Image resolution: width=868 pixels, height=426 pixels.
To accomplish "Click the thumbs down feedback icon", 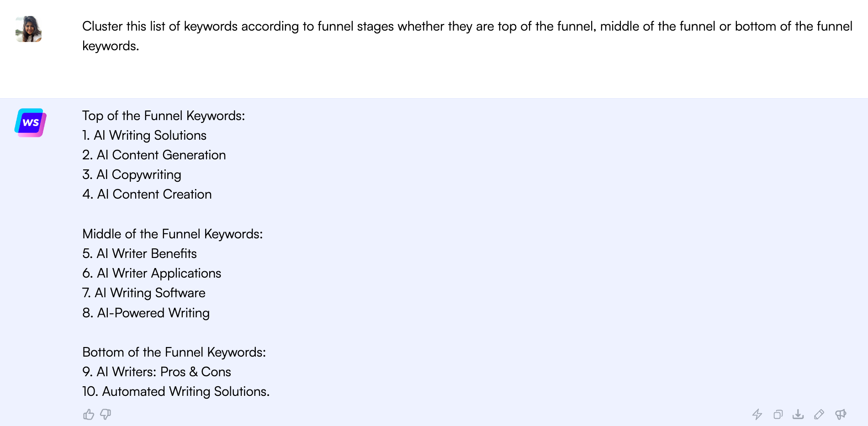I will click(106, 415).
